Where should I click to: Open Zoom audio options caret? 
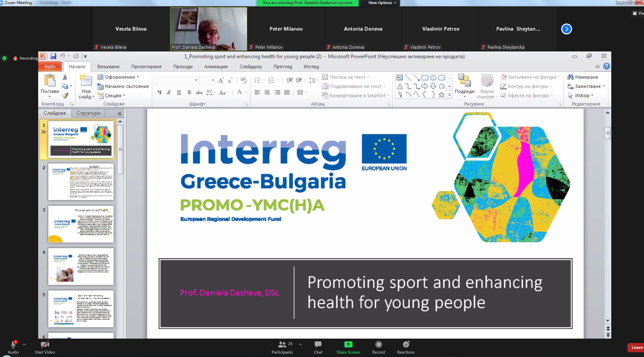24,344
